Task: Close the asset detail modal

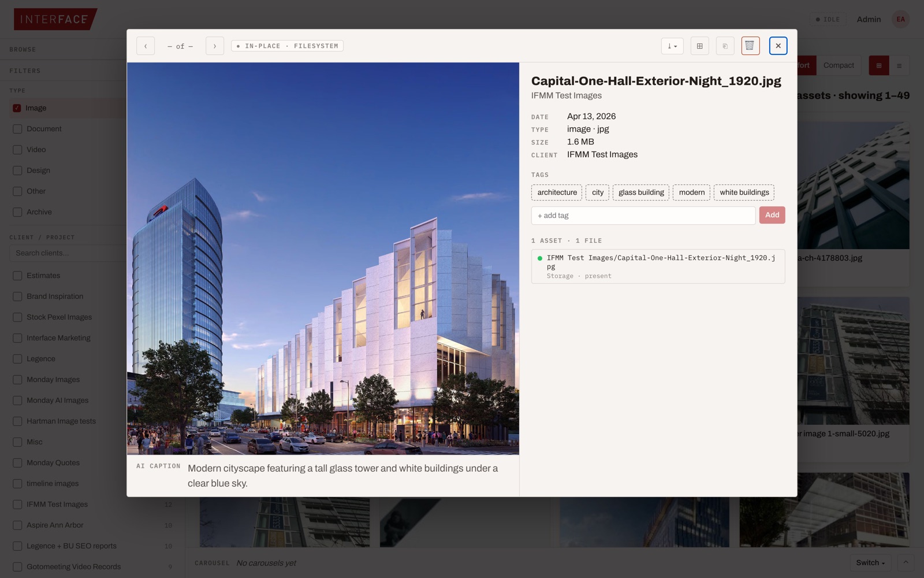Action: click(778, 46)
